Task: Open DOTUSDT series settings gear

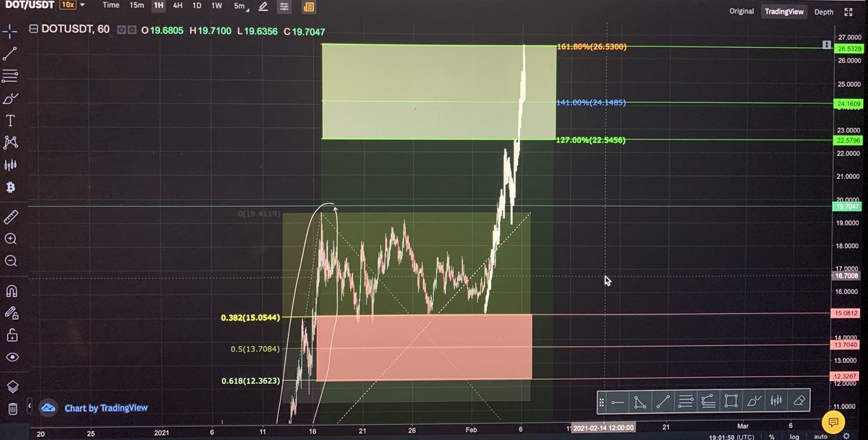Action: point(132,30)
